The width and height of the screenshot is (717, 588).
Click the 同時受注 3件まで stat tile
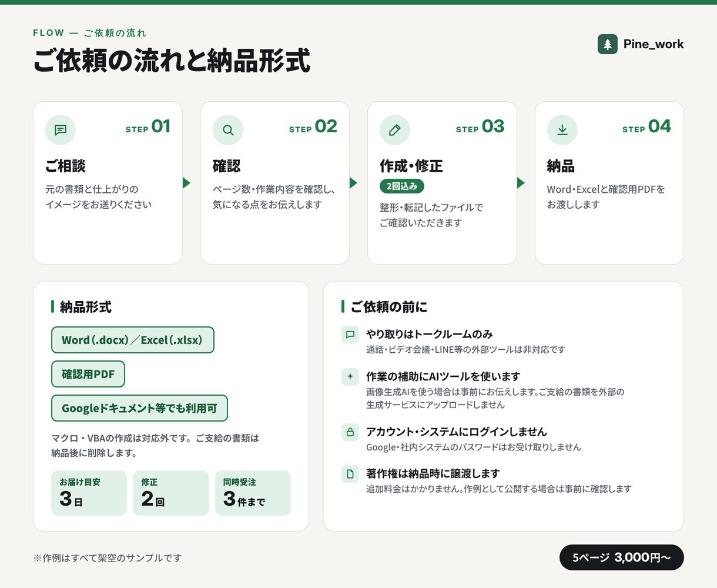pos(253,493)
